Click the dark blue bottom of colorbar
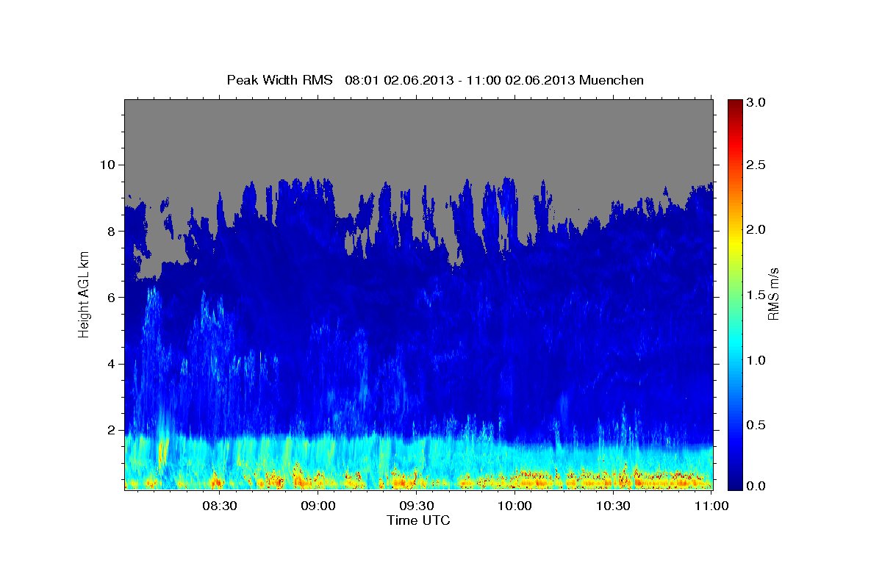This screenshot has width=882, height=588. click(x=734, y=484)
